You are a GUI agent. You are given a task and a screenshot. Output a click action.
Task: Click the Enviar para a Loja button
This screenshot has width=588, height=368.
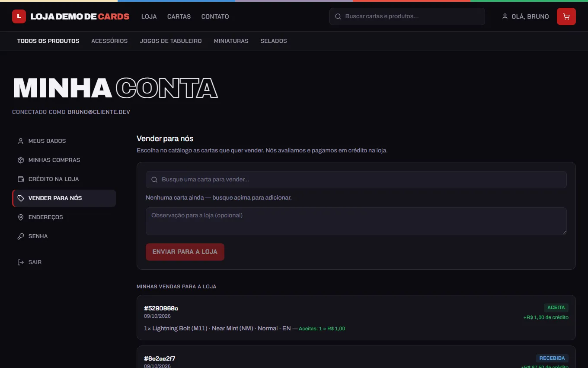click(185, 252)
